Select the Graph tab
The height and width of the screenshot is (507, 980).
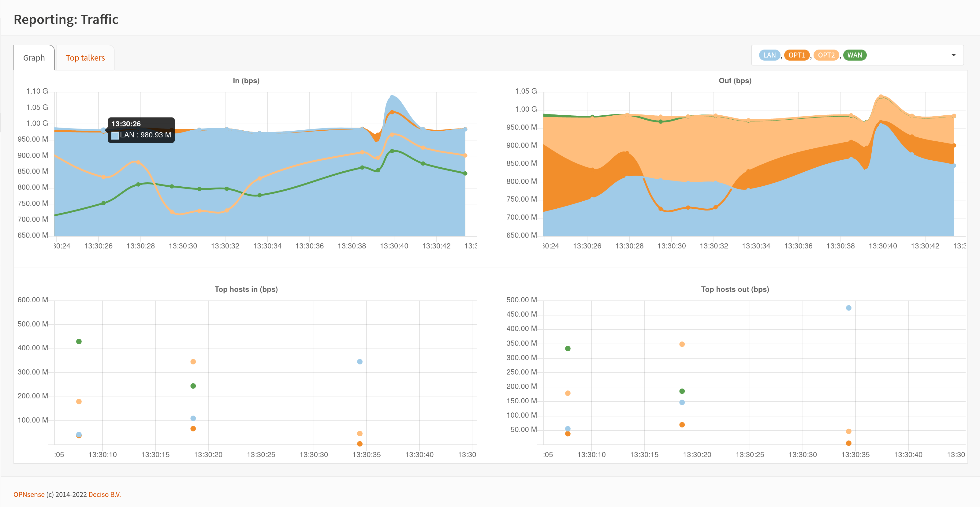(x=33, y=58)
